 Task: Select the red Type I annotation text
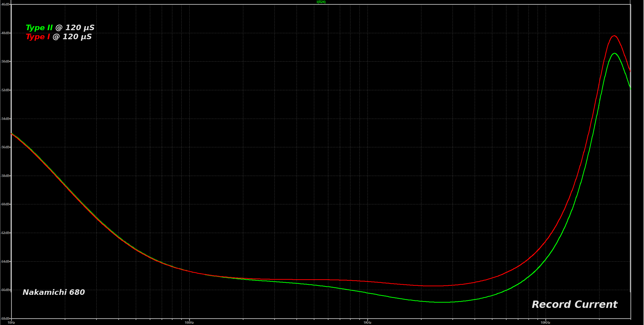38,37
